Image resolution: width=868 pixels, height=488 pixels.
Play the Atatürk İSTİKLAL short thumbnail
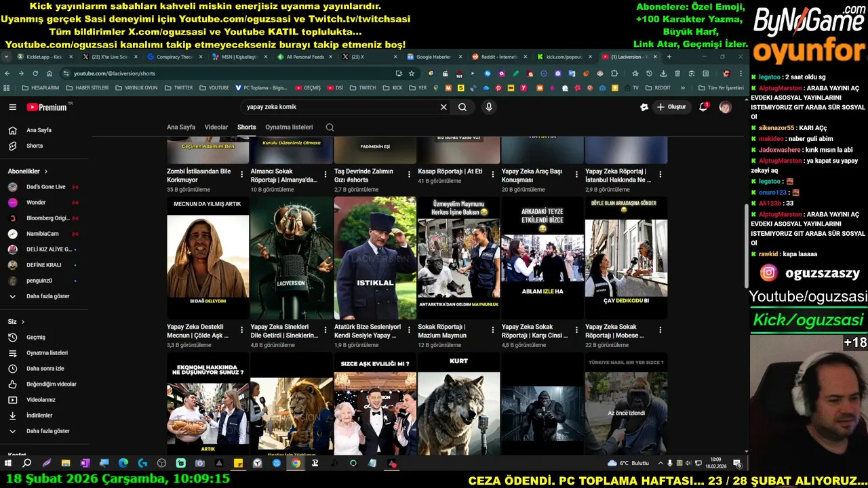[375, 258]
